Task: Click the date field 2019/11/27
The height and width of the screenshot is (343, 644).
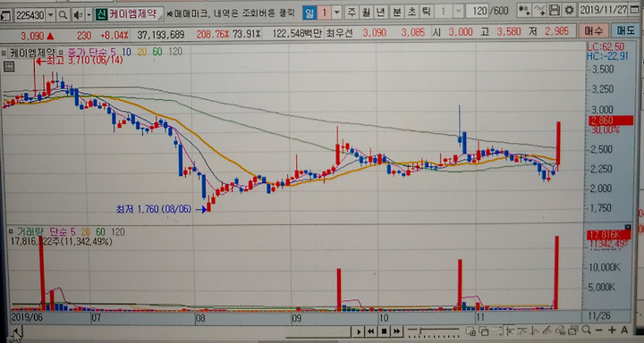Action: pos(603,10)
